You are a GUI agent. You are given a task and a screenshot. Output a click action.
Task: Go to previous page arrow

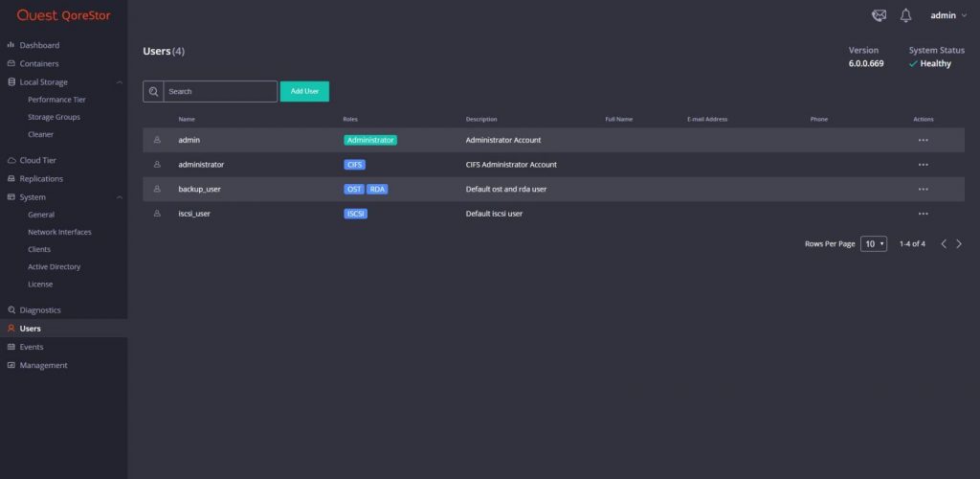(x=944, y=244)
